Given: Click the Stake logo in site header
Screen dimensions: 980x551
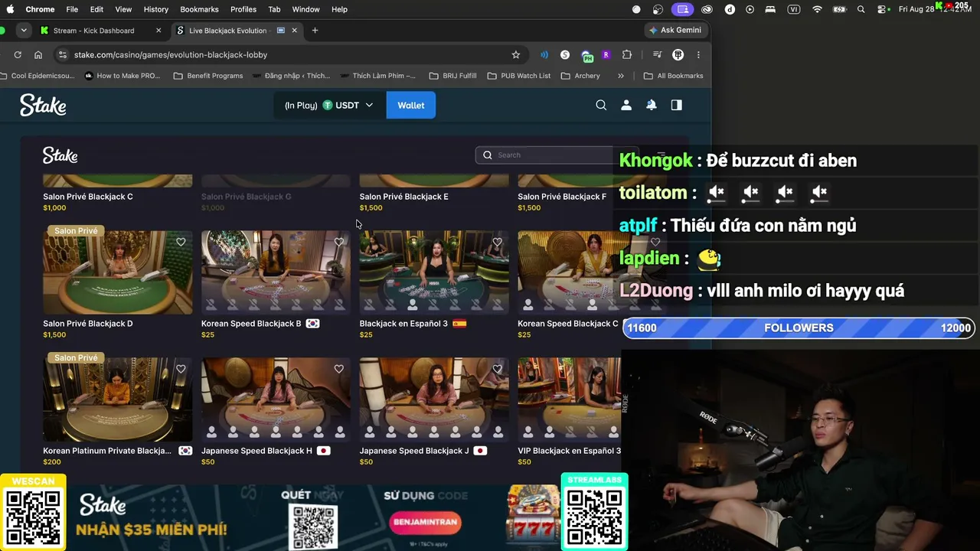Looking at the screenshot, I should click(x=43, y=106).
